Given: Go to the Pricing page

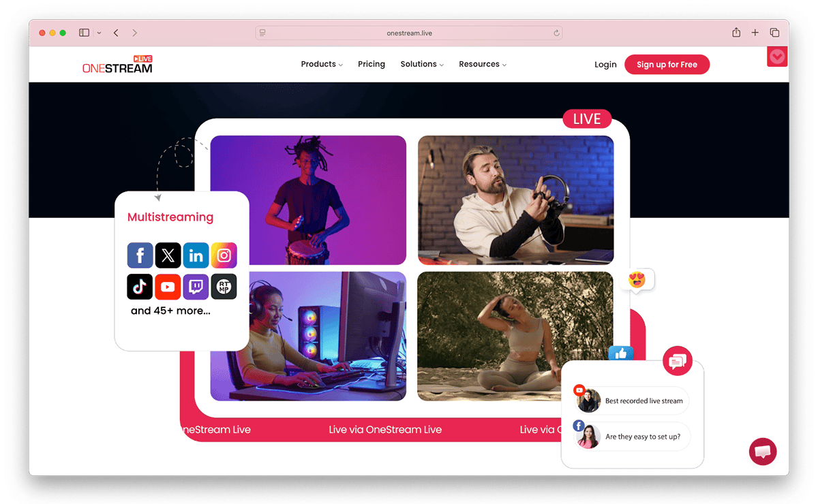Looking at the screenshot, I should [x=372, y=64].
